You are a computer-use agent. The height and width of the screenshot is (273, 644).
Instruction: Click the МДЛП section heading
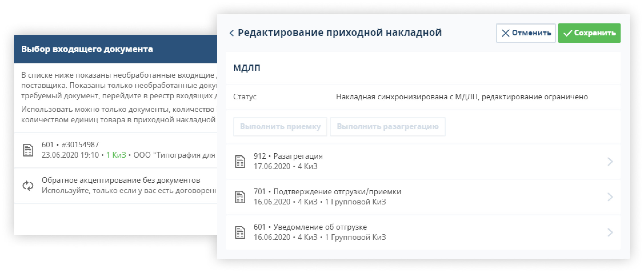click(x=247, y=68)
